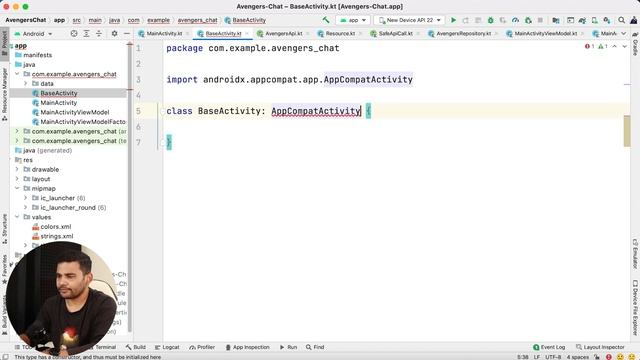Click the lock read-only icon in status bar
The height and width of the screenshot is (360, 640).
tap(596, 357)
